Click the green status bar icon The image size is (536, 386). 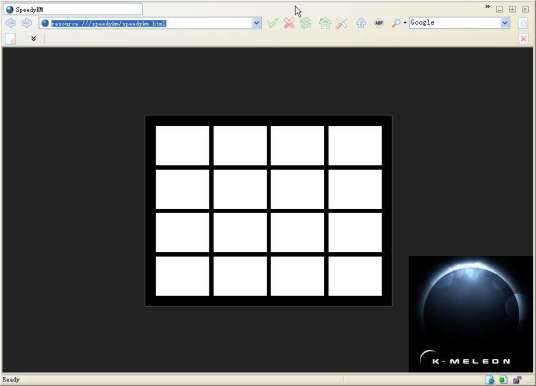tap(503, 380)
